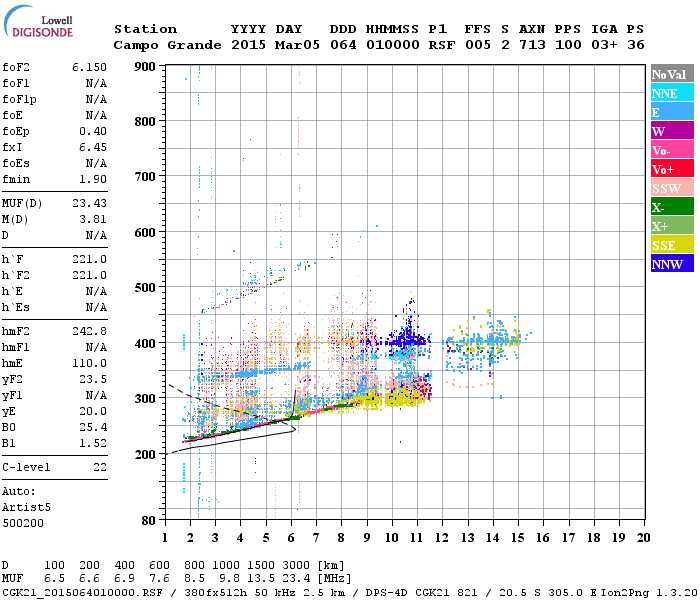This screenshot has height=600, width=700.
Task: Click the MUF(D) value 23.43
Action: (x=89, y=203)
